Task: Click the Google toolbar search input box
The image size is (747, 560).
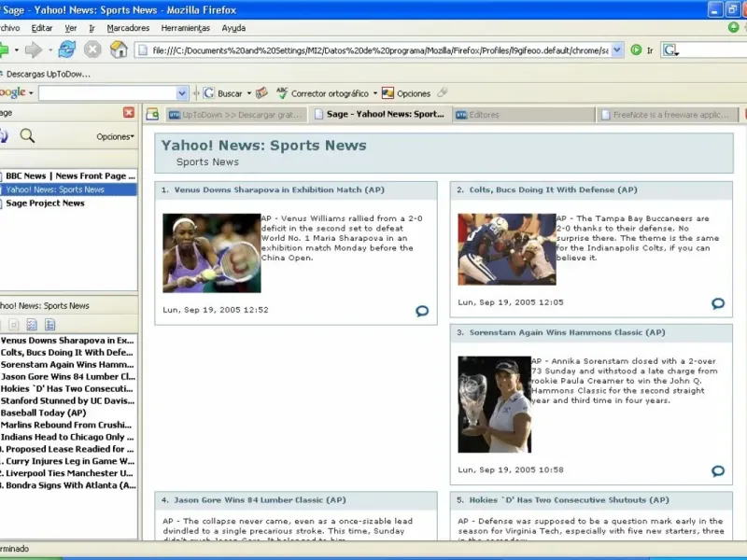Action: (x=107, y=93)
